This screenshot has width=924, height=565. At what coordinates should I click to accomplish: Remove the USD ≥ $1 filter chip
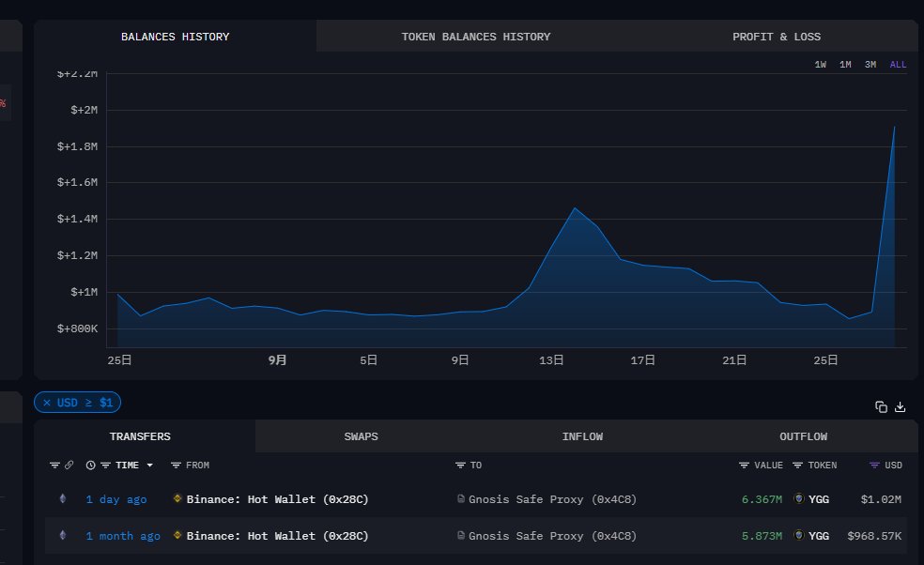(47, 403)
